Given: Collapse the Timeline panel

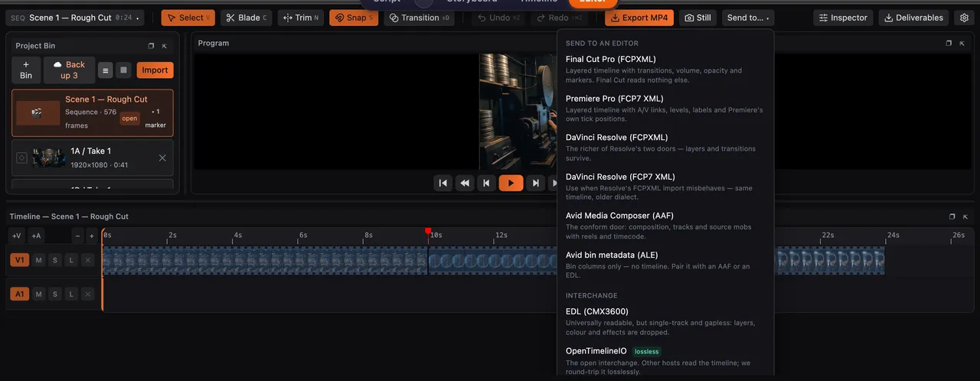Looking at the screenshot, I should point(965,217).
